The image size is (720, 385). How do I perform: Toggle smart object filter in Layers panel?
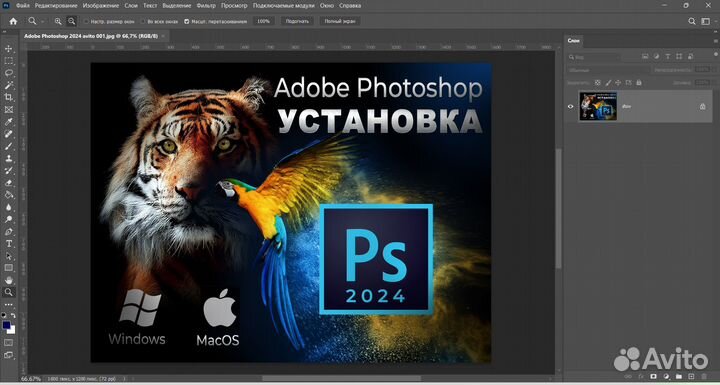coord(690,57)
